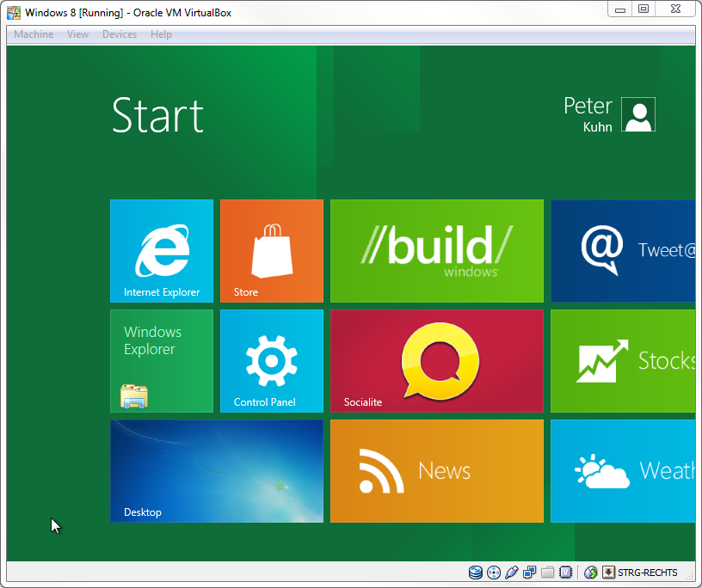Click the network adapters status icon

pyautogui.click(x=530, y=573)
